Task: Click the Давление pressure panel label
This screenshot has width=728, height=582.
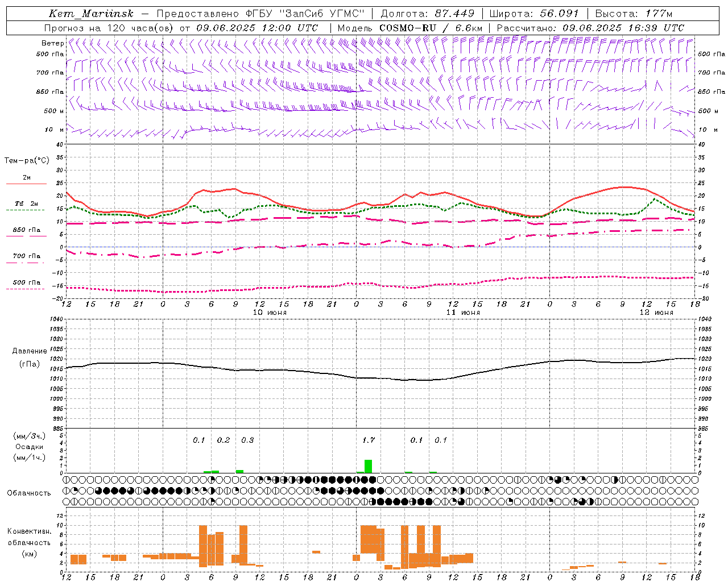Action: 30,351
